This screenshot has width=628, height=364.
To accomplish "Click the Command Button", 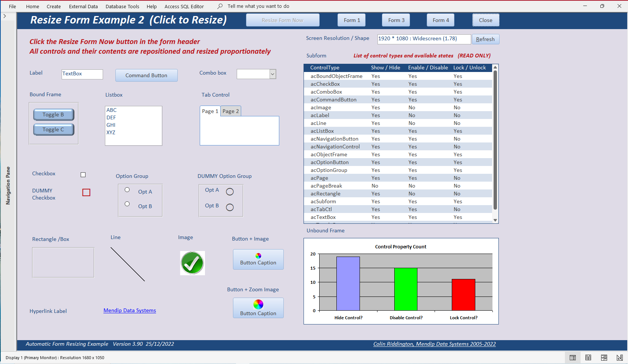I will coord(146,75).
